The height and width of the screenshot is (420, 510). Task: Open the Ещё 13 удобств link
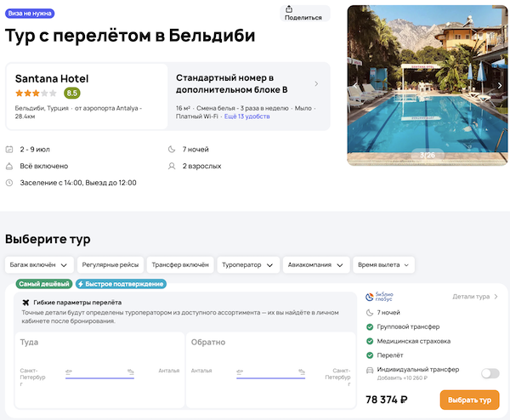(246, 116)
